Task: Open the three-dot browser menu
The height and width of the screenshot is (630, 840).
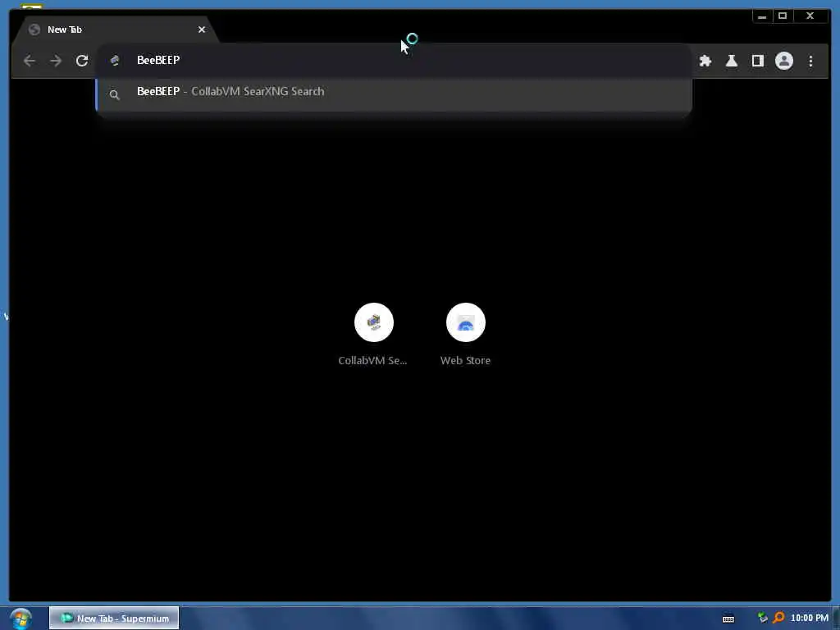Action: 810,61
